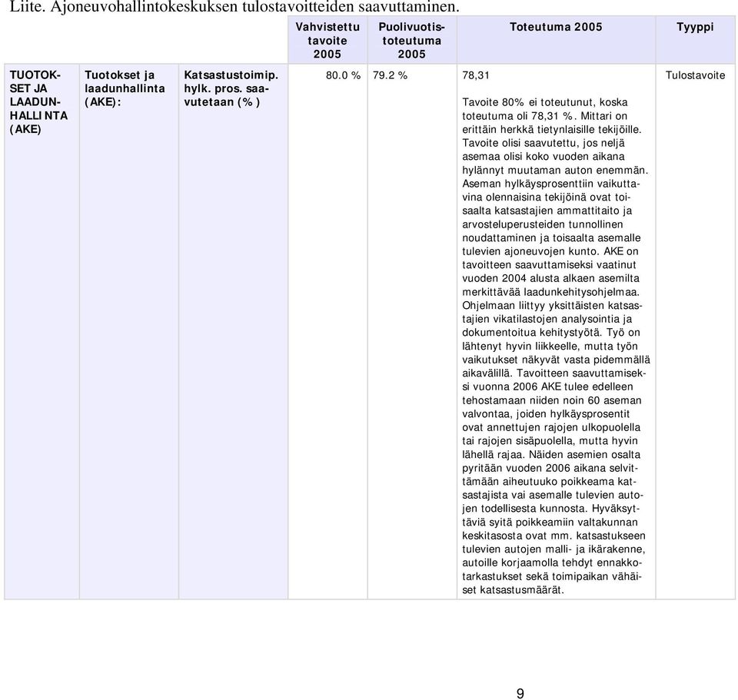
Task: Click the page number 9
Action: [x=520, y=693]
